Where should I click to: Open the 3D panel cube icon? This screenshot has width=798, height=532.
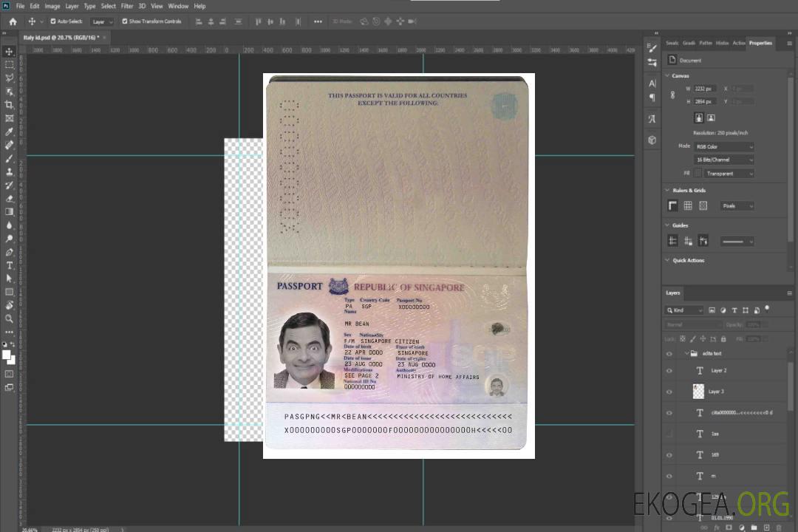(652, 140)
